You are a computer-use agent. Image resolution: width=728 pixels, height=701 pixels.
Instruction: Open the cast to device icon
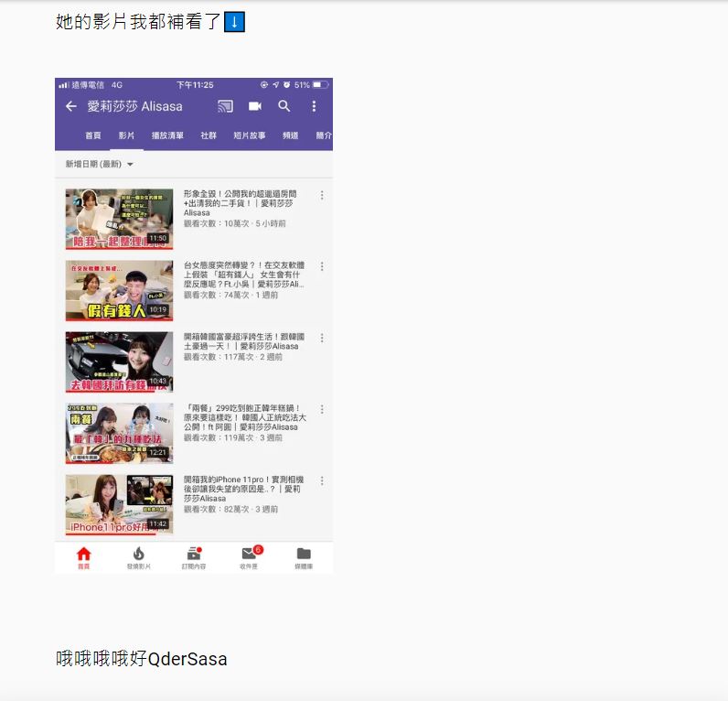[x=225, y=106]
